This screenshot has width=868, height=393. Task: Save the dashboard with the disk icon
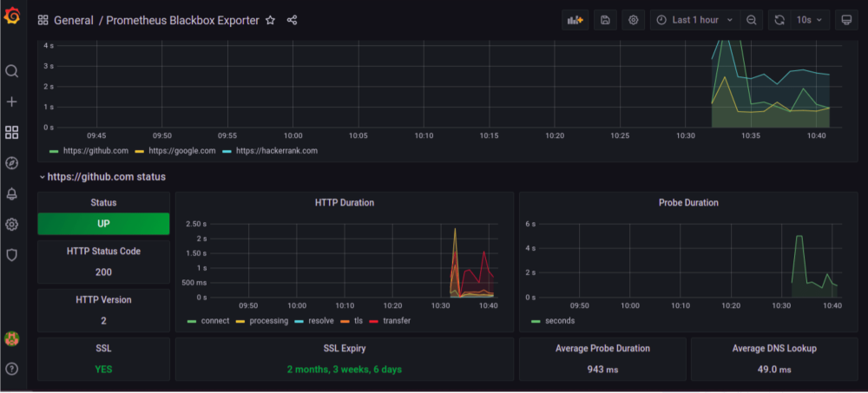coord(605,20)
